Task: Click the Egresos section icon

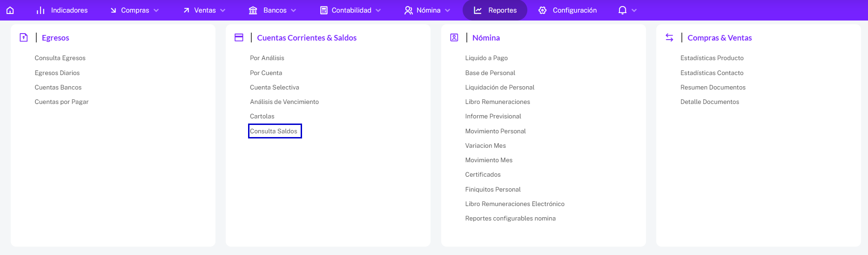Action: (24, 38)
